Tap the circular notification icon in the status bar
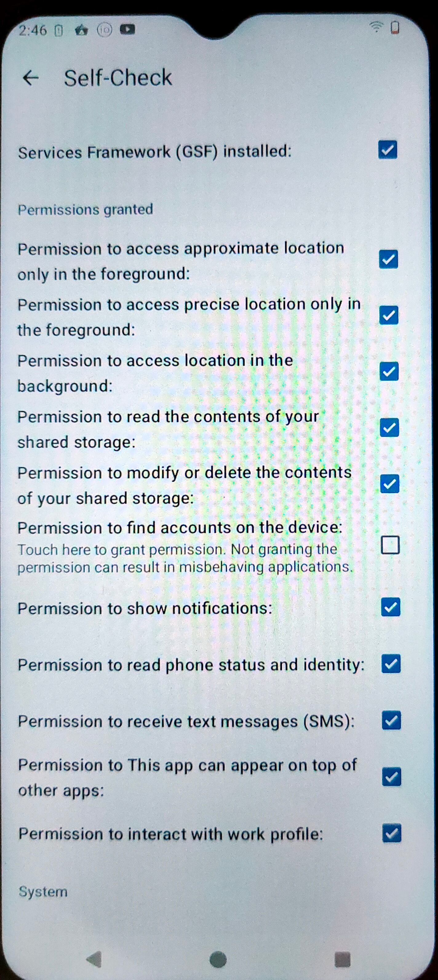Image resolution: width=438 pixels, height=980 pixels. click(105, 30)
